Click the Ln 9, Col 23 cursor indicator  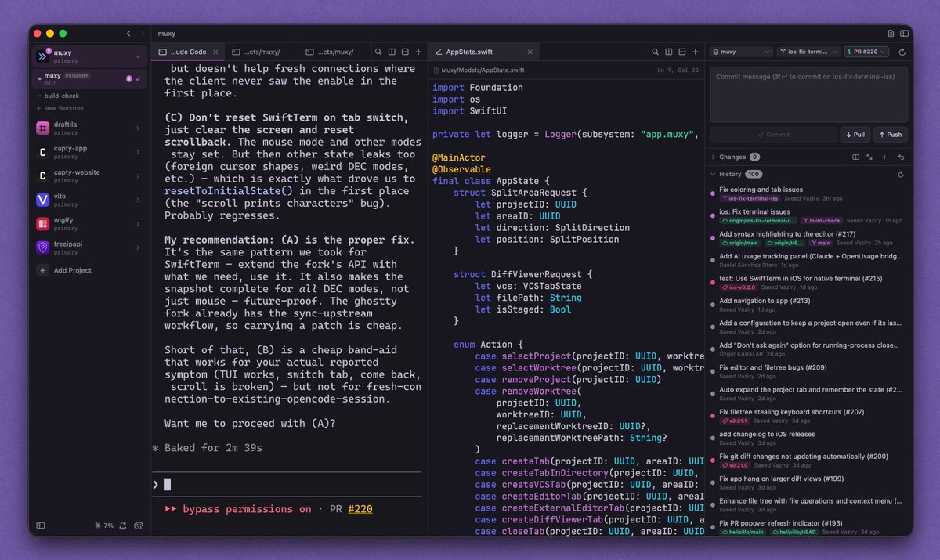click(x=678, y=70)
